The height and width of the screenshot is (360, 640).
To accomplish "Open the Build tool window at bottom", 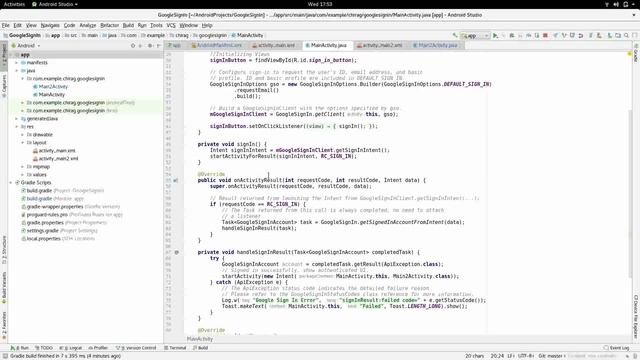I will coord(200,348).
